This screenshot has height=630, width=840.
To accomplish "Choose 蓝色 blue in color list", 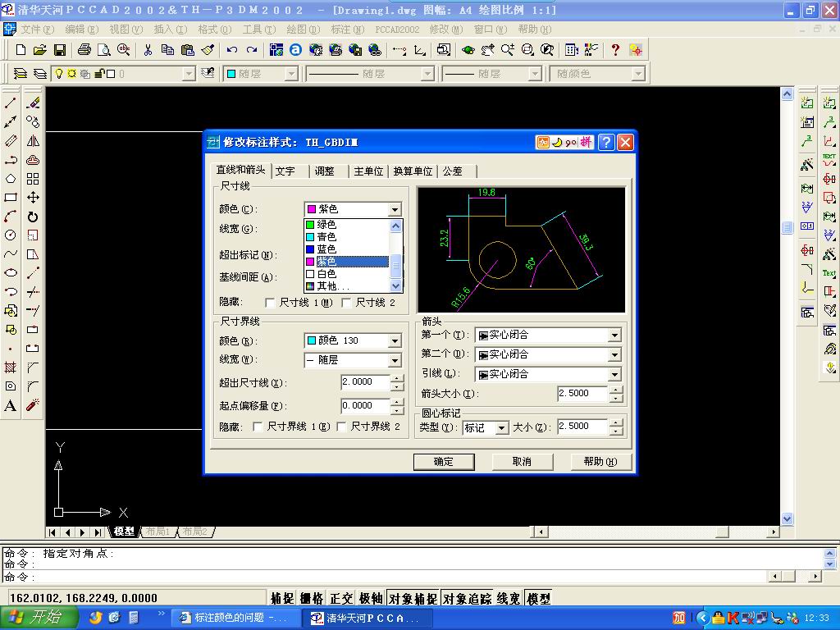I will (x=347, y=249).
